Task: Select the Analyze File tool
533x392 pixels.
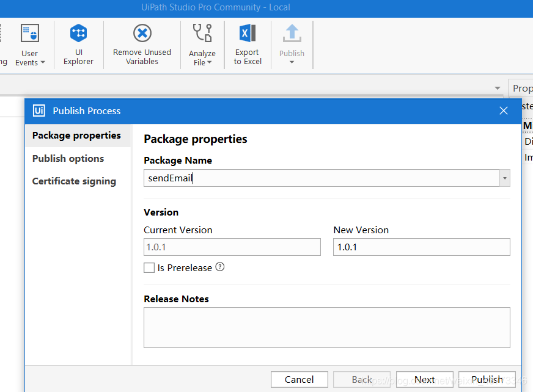Action: click(202, 44)
